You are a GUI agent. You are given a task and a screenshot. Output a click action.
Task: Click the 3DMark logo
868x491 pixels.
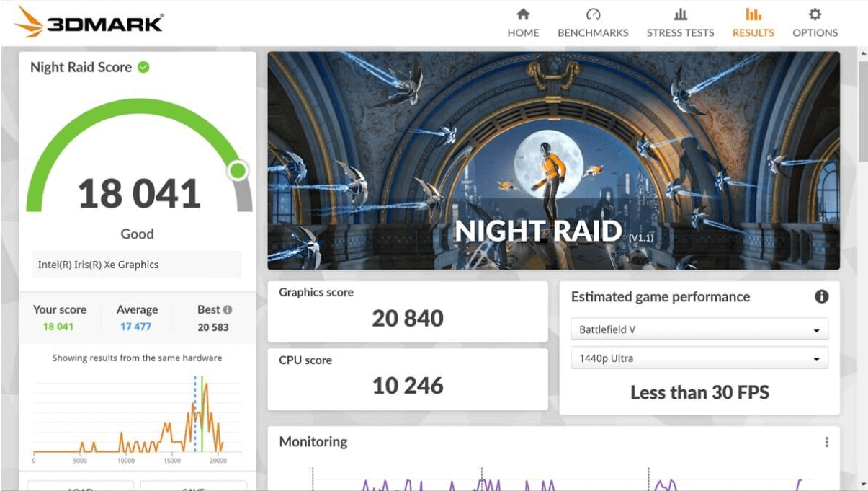click(89, 22)
